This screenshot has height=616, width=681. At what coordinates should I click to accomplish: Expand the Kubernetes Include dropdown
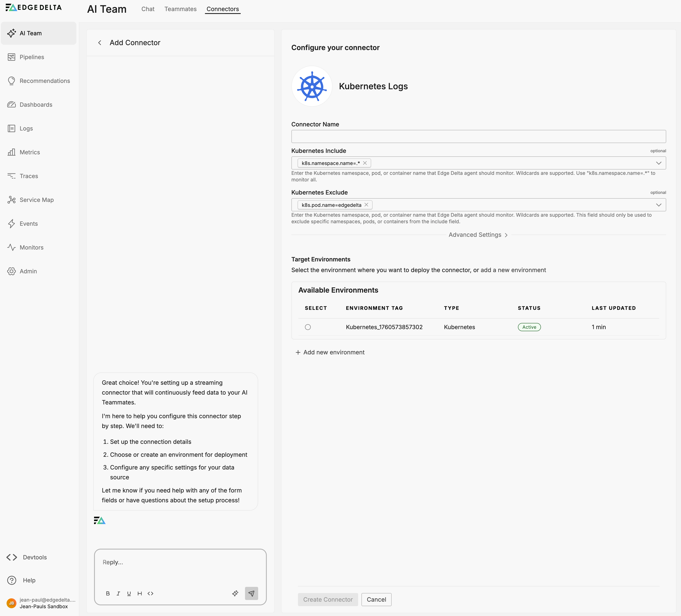(658, 163)
